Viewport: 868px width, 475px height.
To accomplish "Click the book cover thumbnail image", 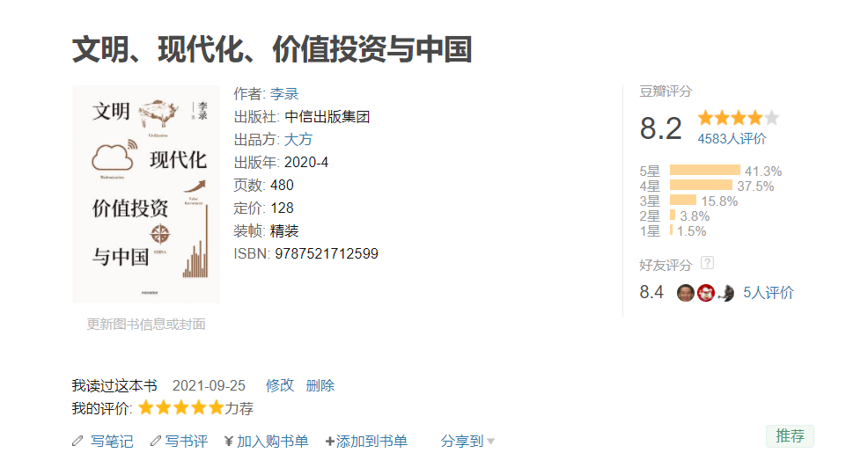I will 146,194.
